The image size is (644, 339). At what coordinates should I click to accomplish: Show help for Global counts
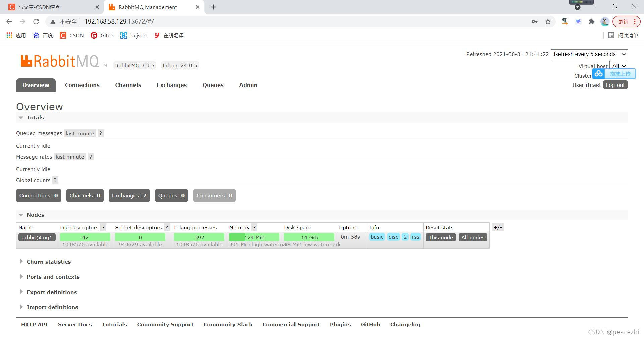click(x=55, y=180)
